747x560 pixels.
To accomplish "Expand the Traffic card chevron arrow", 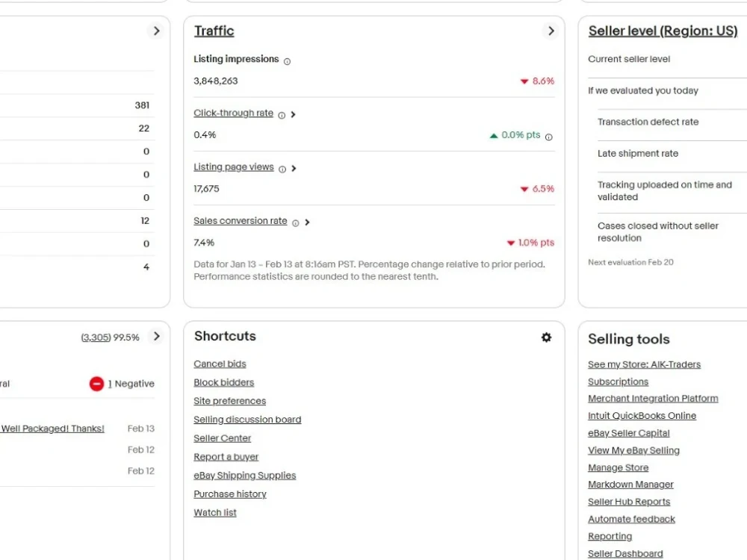I will click(551, 31).
